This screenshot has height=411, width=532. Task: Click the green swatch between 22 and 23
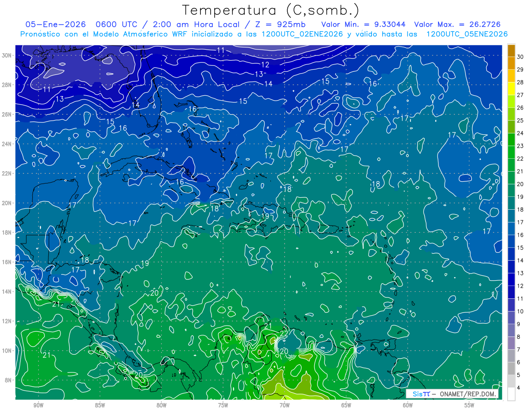click(511, 152)
